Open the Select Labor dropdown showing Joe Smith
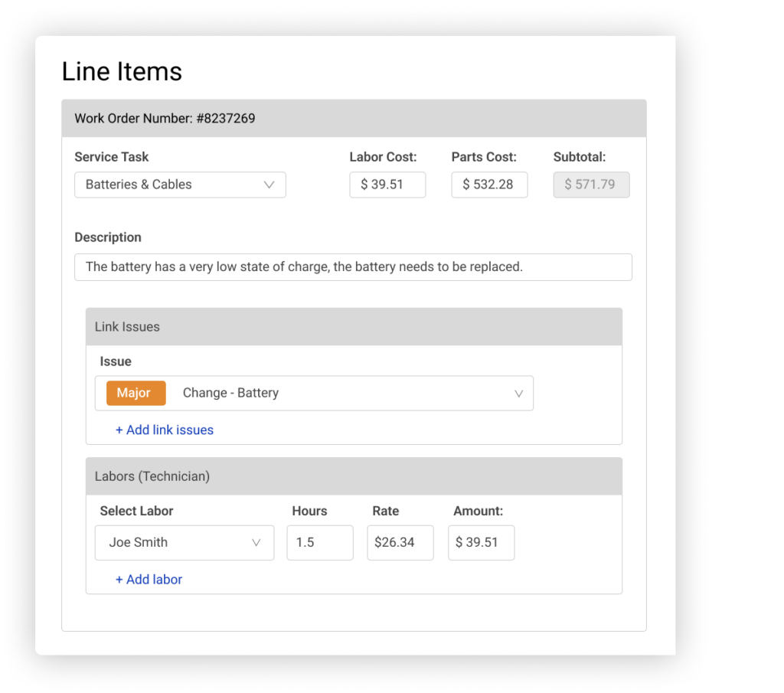 pos(184,542)
